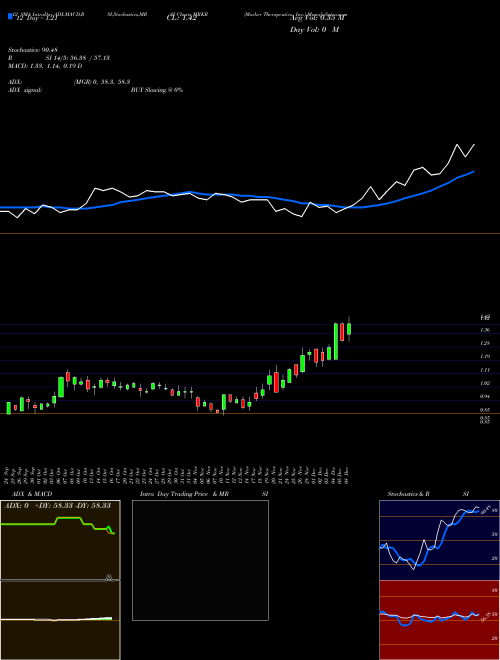
Task: Click the MACD lower chart panel
Action: pos(60,620)
